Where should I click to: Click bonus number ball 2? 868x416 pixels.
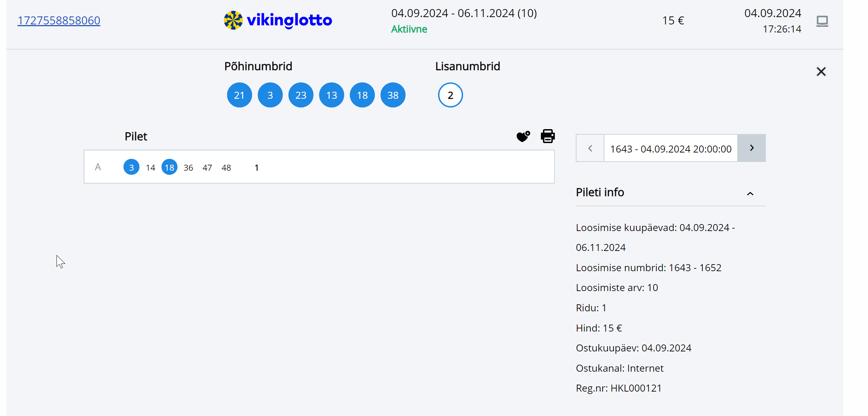coord(450,95)
